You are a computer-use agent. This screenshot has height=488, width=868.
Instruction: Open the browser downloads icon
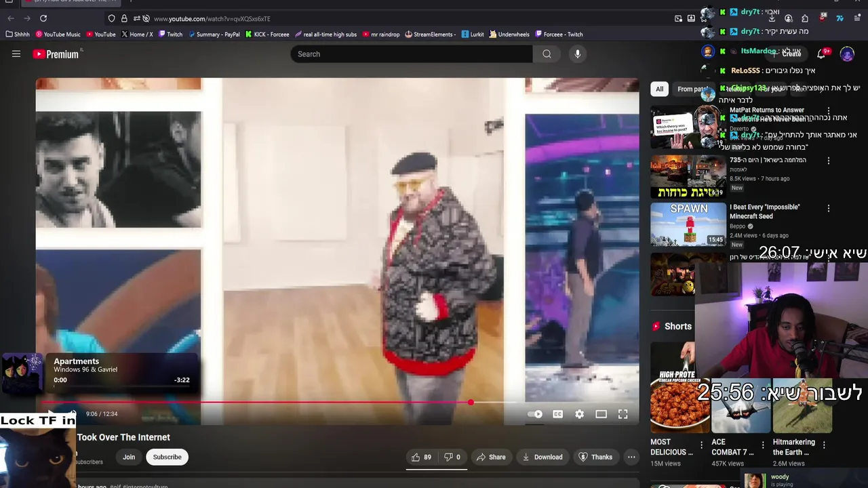tap(772, 18)
